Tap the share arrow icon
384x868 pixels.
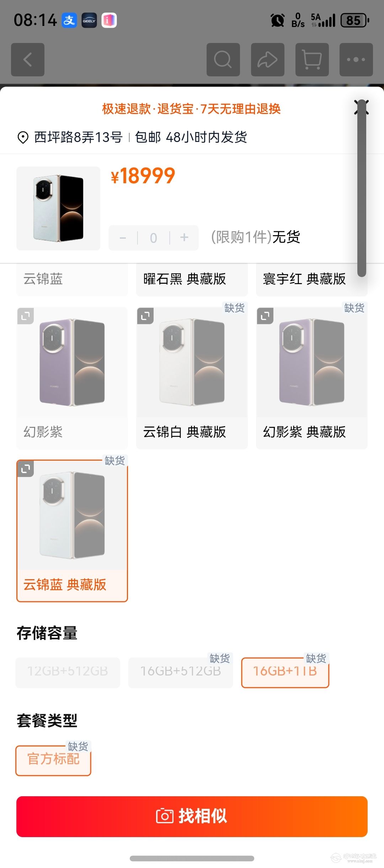268,60
